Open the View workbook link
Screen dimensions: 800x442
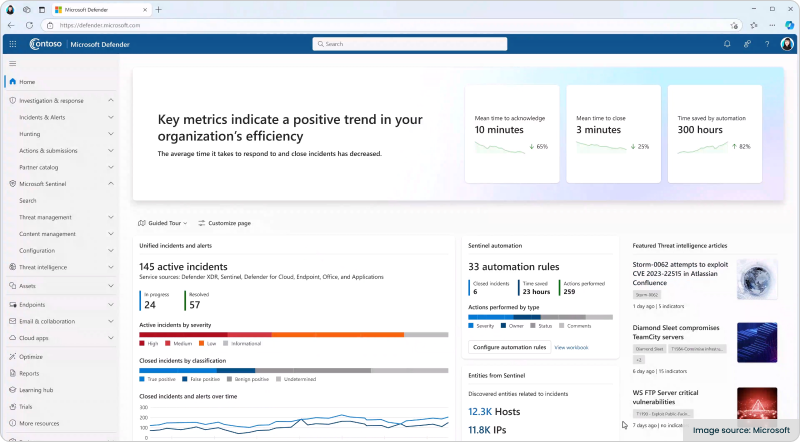coord(571,348)
